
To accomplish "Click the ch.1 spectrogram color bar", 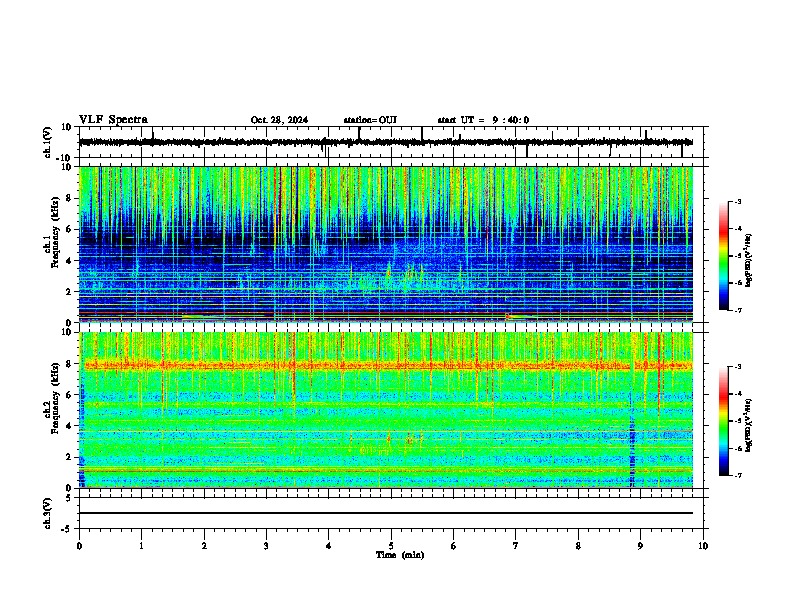I will tap(724, 256).
